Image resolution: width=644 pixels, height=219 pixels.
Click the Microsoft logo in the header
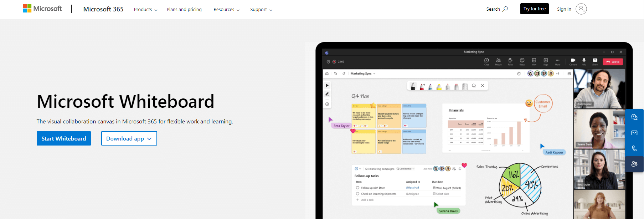[42, 9]
